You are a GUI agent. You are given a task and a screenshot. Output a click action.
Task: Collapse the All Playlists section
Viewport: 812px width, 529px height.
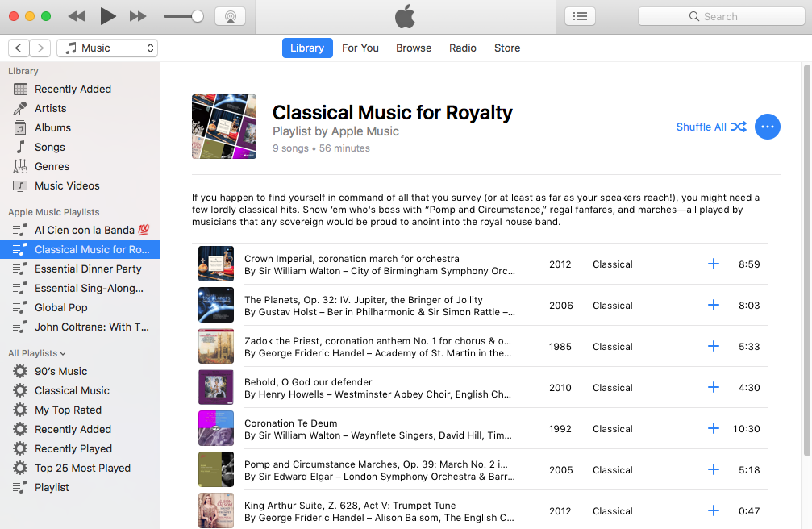click(x=37, y=353)
